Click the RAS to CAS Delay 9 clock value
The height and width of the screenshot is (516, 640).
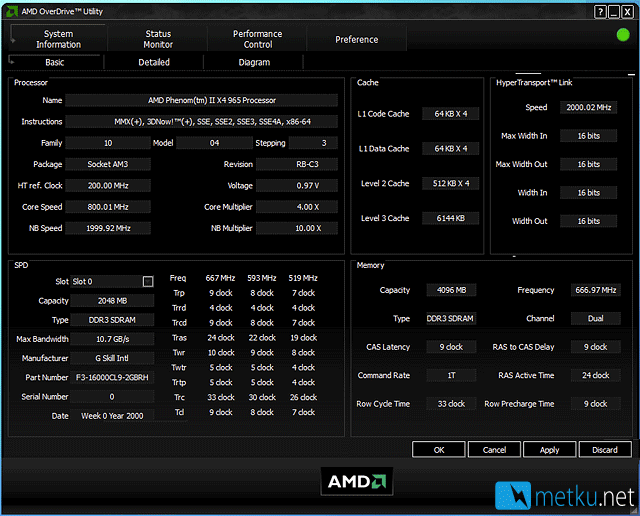[x=596, y=347]
